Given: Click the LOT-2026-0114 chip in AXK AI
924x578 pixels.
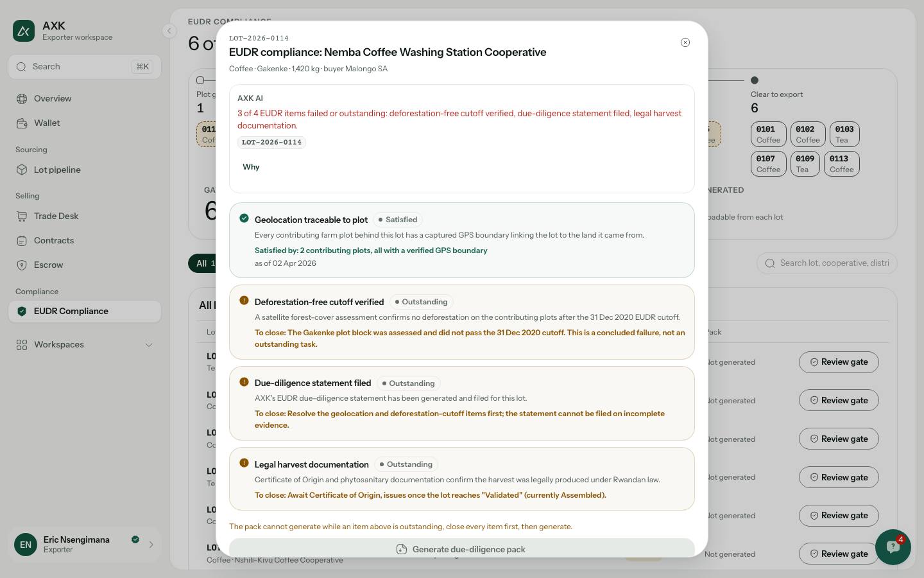Looking at the screenshot, I should click(271, 143).
